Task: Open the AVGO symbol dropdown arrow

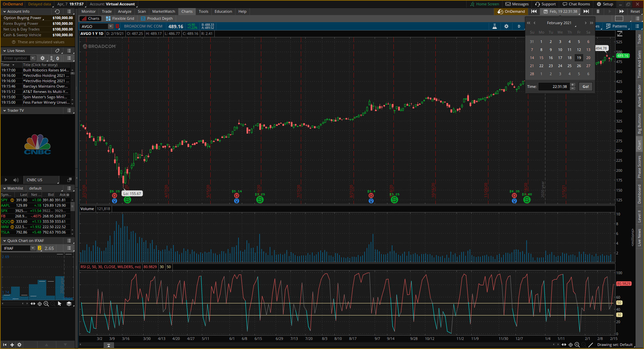Action: tap(111, 26)
